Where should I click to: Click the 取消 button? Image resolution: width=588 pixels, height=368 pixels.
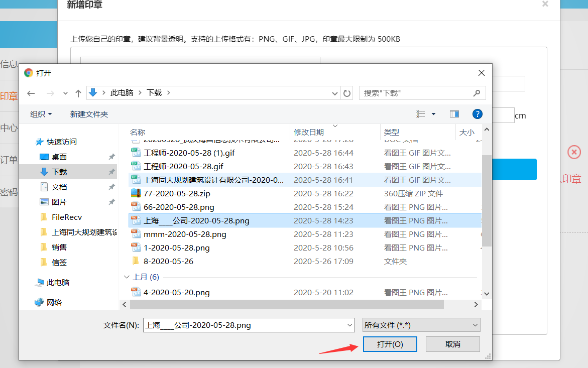pyautogui.click(x=452, y=344)
